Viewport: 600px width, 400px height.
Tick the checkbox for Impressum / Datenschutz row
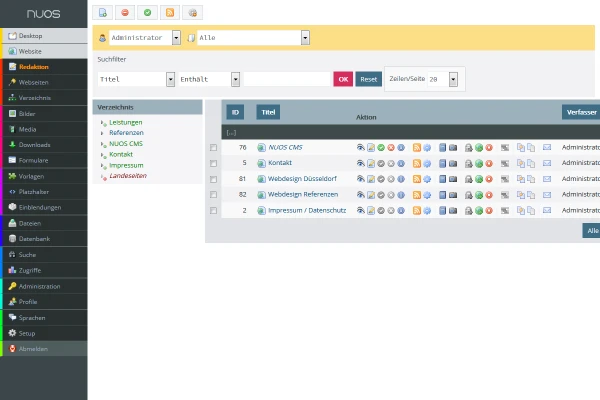[x=214, y=211]
